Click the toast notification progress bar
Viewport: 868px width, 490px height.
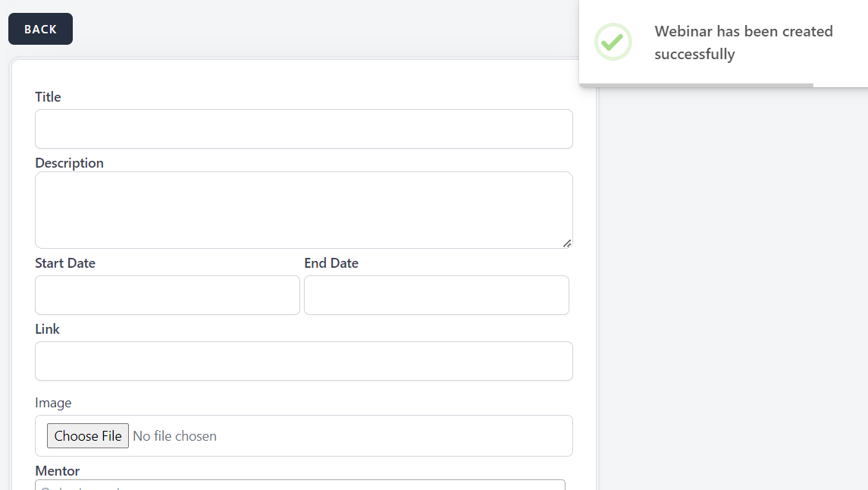point(696,85)
